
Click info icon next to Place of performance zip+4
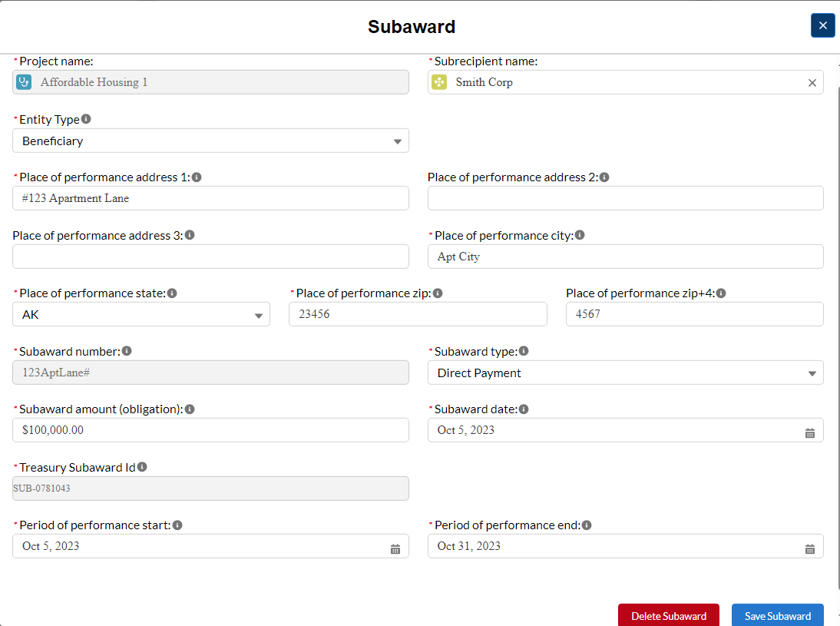point(721,293)
